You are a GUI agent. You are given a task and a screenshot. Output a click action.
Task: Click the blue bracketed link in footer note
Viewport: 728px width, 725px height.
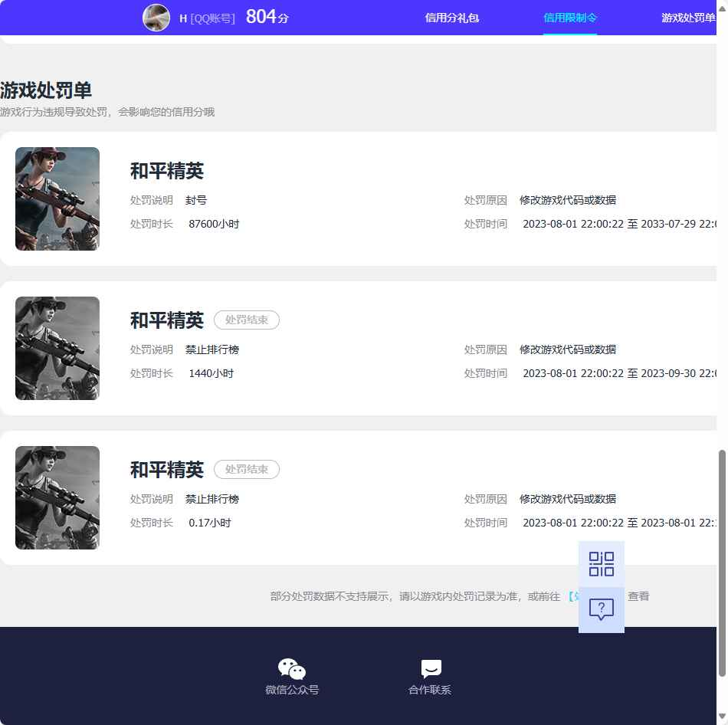click(x=573, y=596)
